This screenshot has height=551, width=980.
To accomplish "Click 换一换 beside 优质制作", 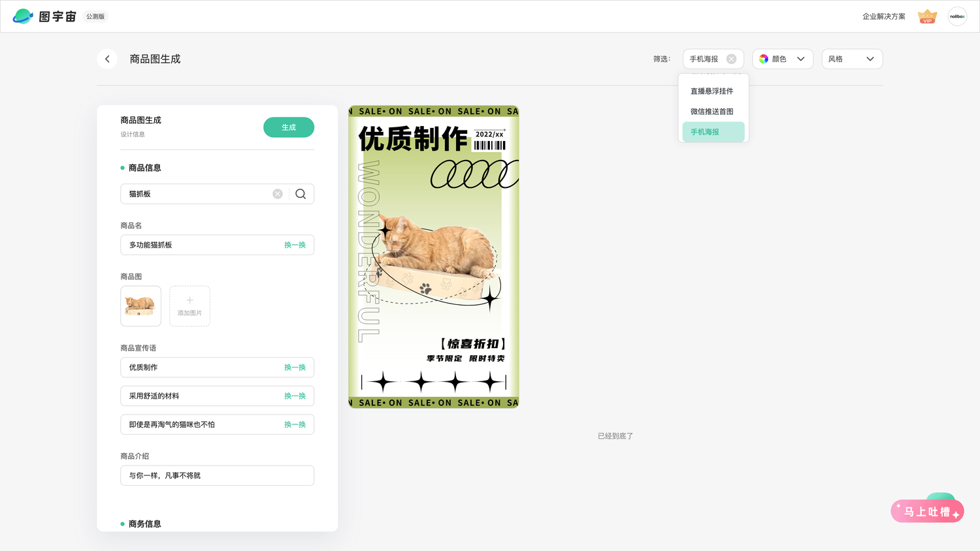I will tap(295, 368).
